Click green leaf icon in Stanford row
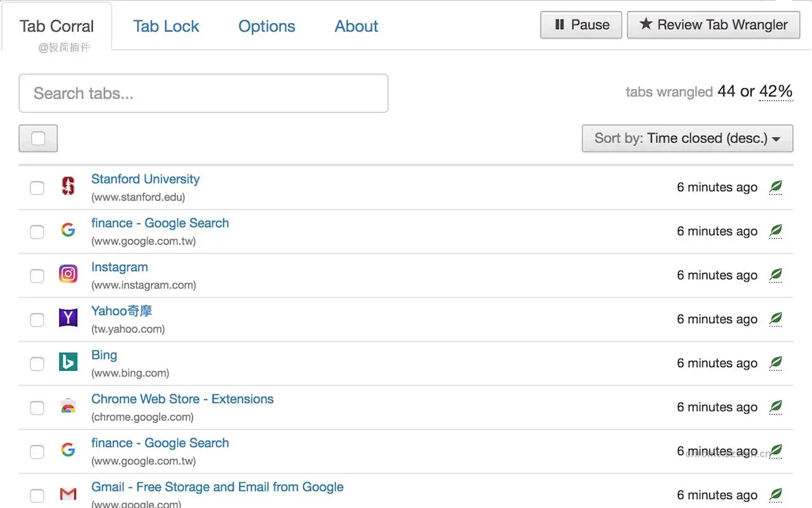Screen dimensions: 812x508 coord(775,187)
